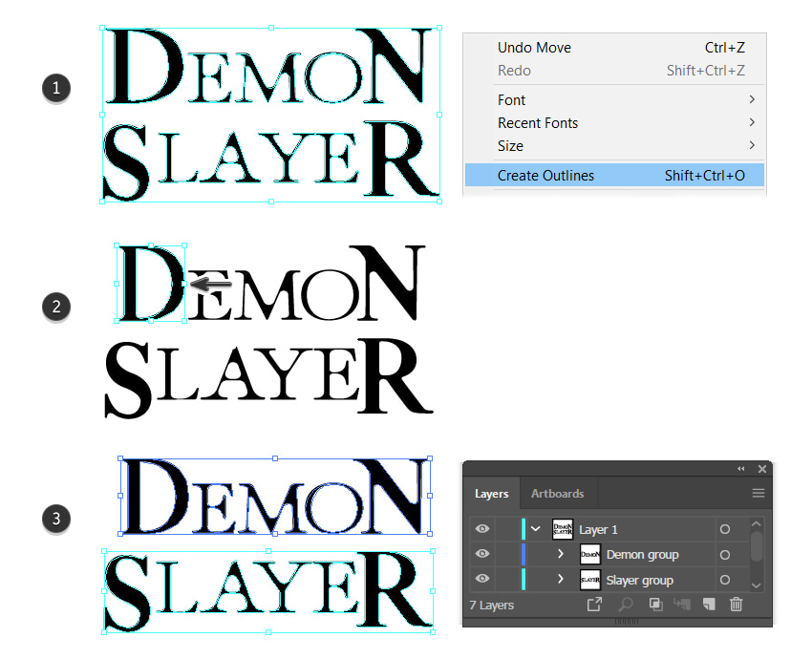
Task: Click cyan color bar of Layer 1
Action: [524, 529]
